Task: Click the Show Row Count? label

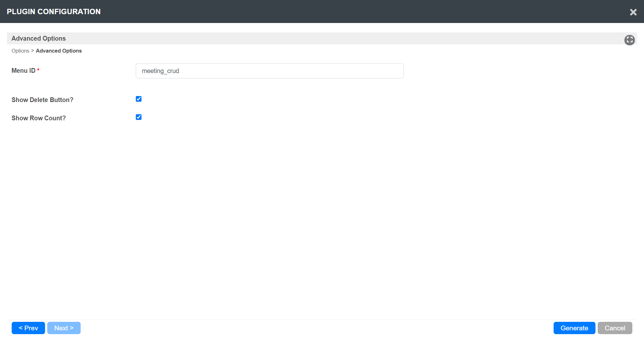Action: point(38,118)
